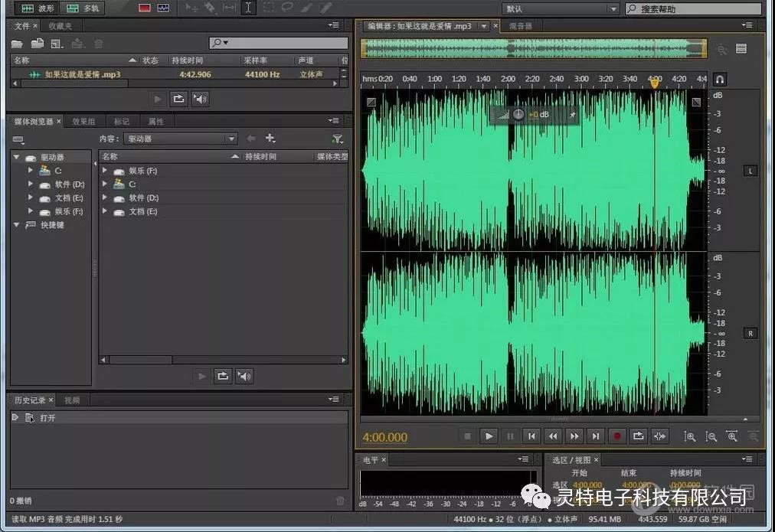The image size is (775, 532).
Task: Select the Move tool in top toolbar
Action: pyautogui.click(x=191, y=8)
